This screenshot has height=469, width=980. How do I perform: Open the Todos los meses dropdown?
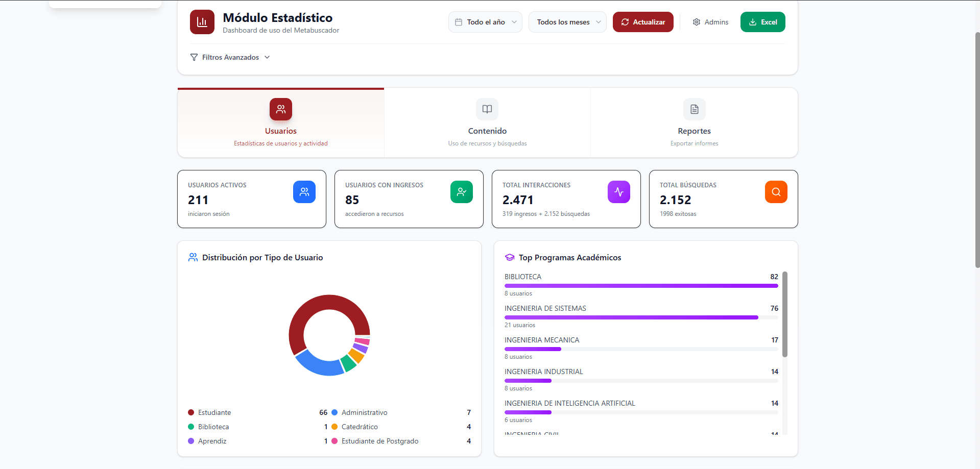pos(567,22)
